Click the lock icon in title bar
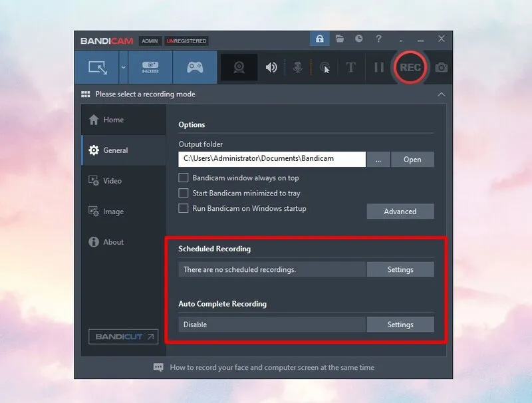532x403 pixels. pyautogui.click(x=319, y=39)
